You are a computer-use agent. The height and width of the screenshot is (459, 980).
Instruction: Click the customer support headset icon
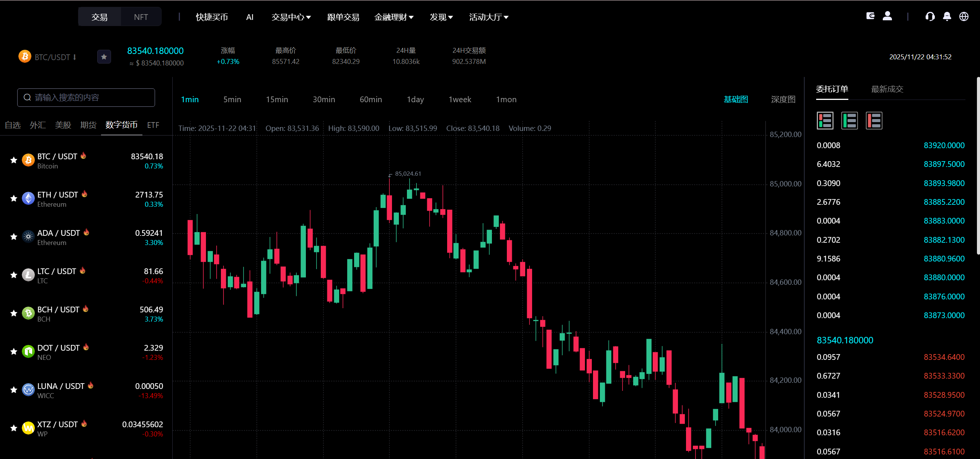[930, 16]
